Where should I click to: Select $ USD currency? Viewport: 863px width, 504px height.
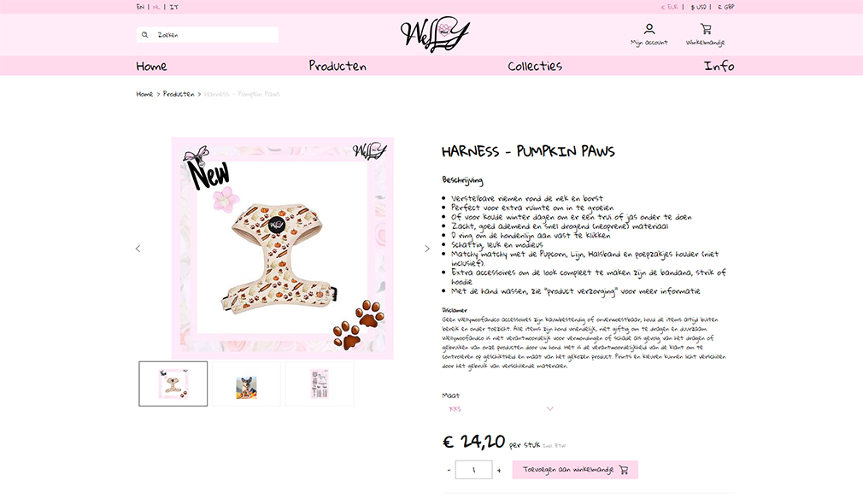tap(698, 7)
